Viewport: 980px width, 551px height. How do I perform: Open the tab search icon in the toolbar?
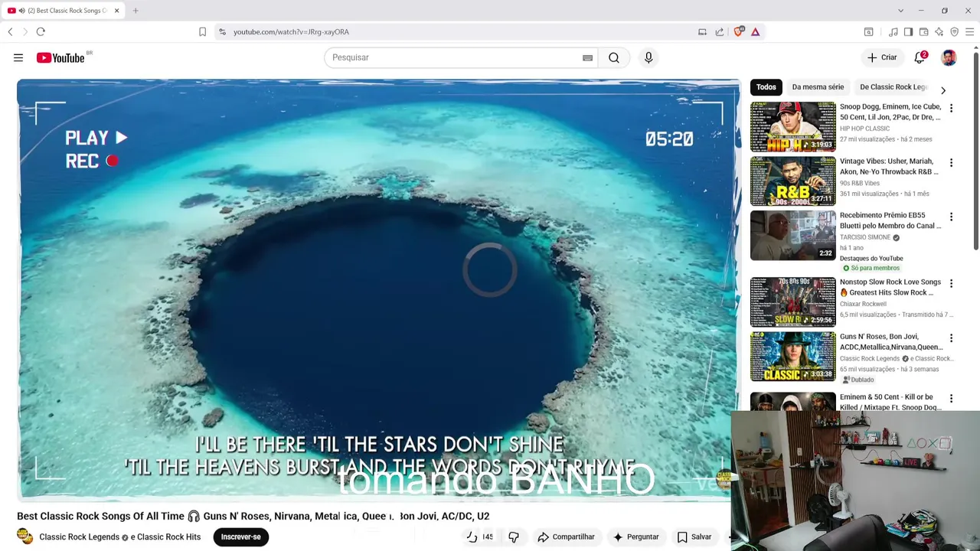click(868, 32)
